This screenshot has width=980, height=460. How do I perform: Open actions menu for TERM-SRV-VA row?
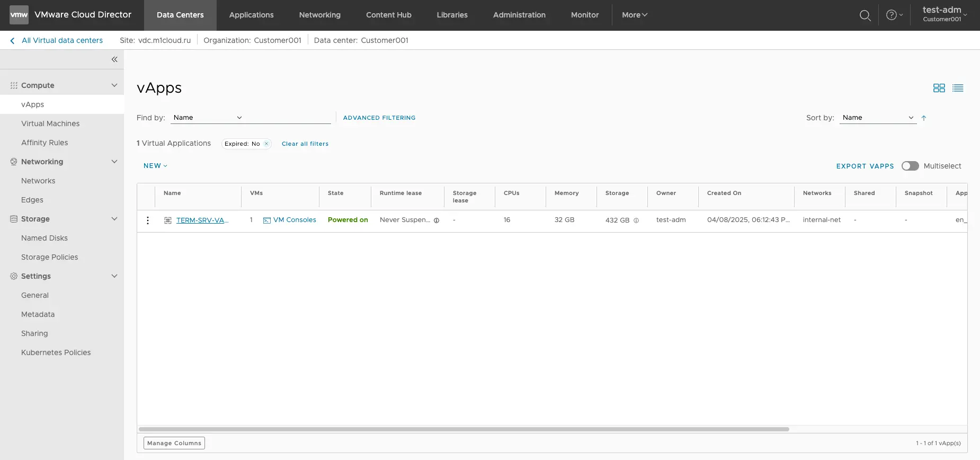point(148,220)
